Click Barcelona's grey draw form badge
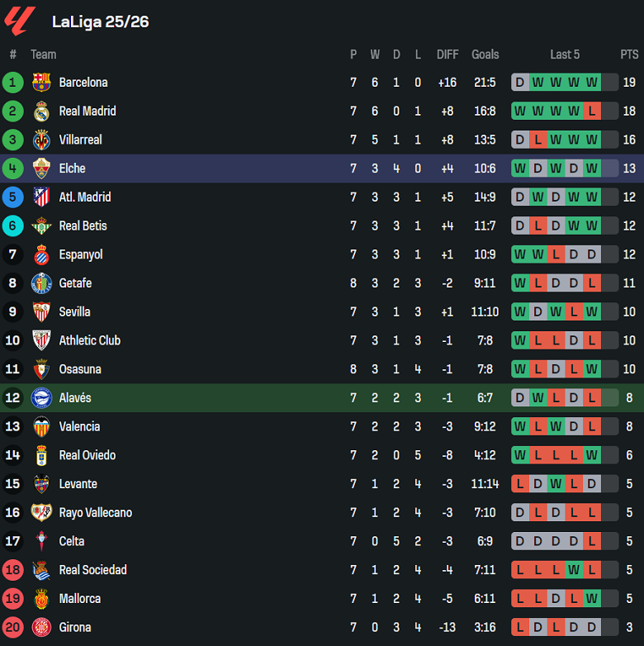Screen dimensions: 644x646 tap(520, 83)
